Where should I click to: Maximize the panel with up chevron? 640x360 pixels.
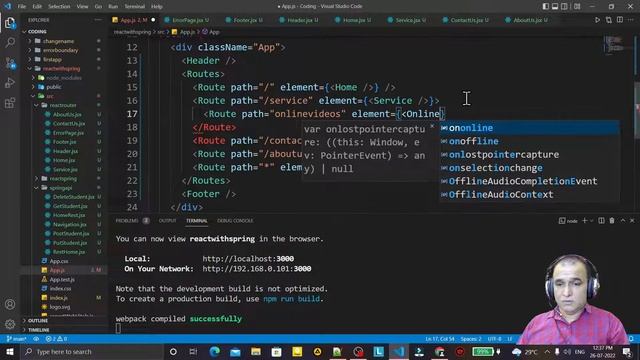(x=623, y=220)
